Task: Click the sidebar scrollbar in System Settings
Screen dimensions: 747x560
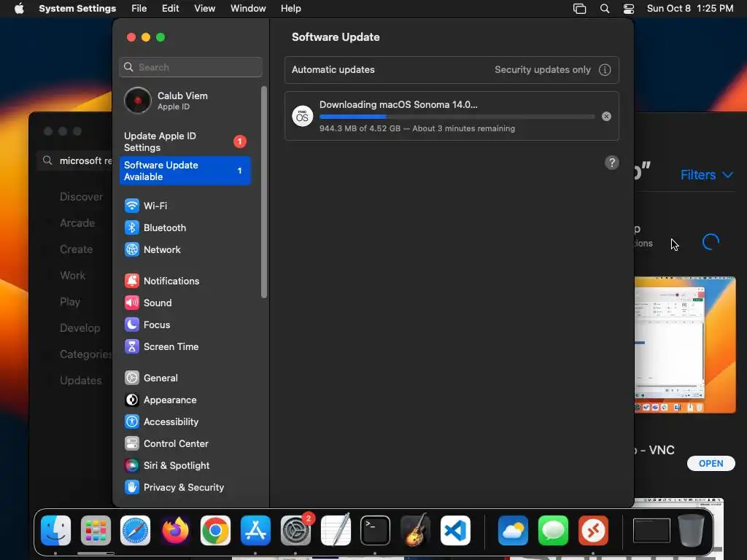Action: pos(264,192)
